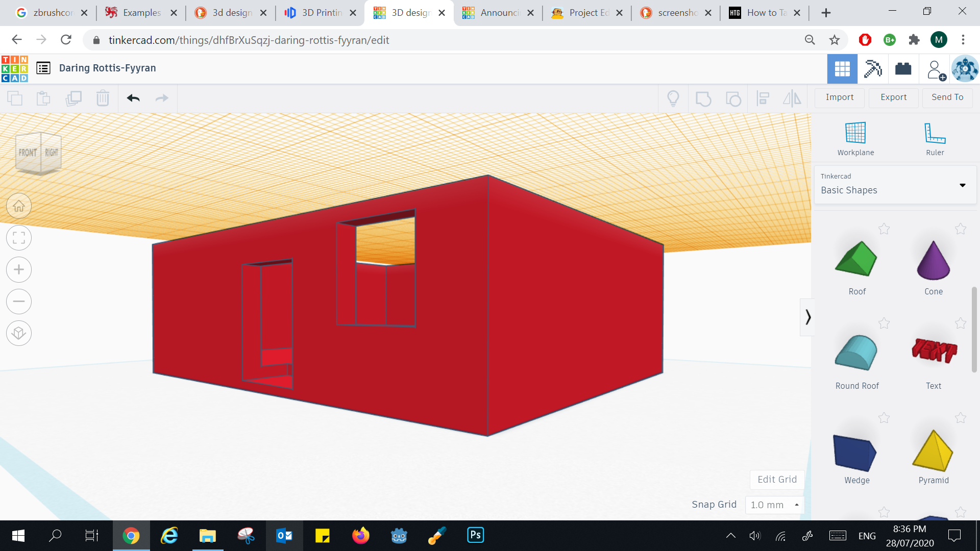Click the Mirror/Flip tool
Image resolution: width=980 pixels, height=551 pixels.
tap(792, 98)
